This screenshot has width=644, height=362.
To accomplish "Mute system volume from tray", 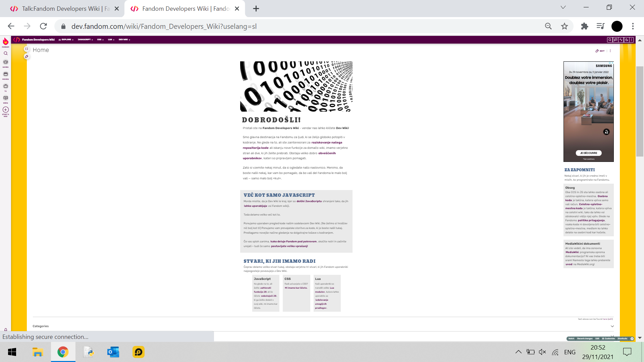I will [x=542, y=352].
